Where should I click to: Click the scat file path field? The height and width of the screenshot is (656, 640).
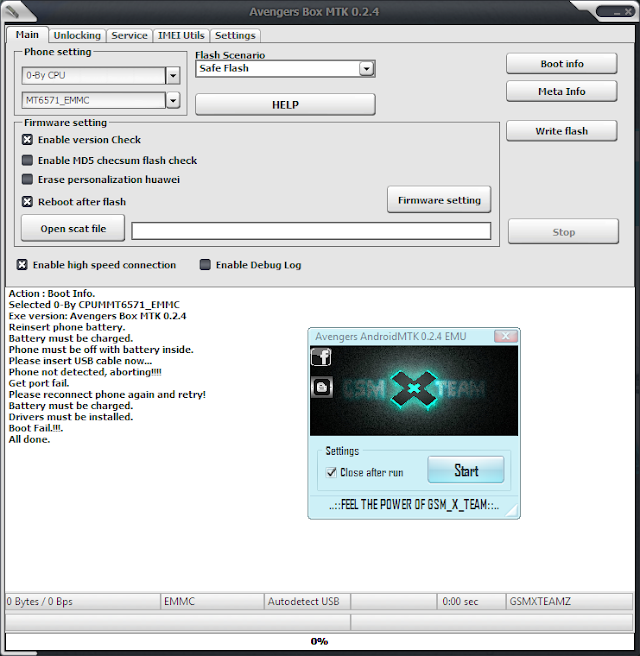tap(311, 231)
